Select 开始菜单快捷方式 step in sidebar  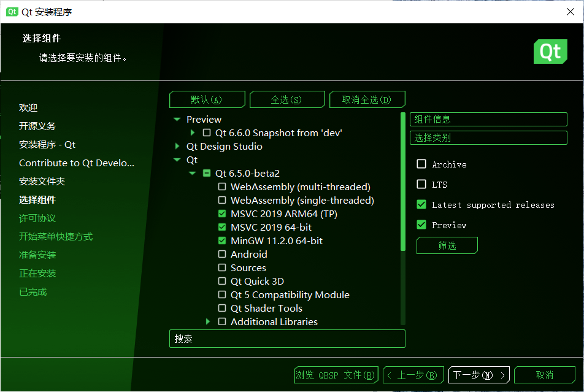point(56,237)
